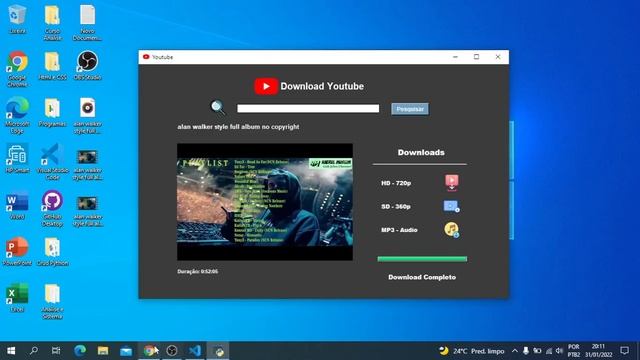Click the 'SD - 360p' label
This screenshot has width=640, height=360.
click(396, 207)
